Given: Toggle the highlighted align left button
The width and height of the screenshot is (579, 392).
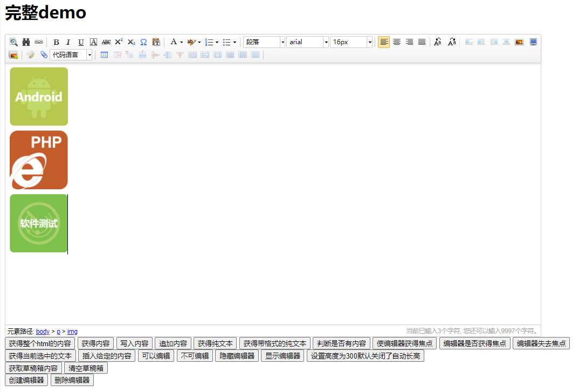Looking at the screenshot, I should [x=384, y=42].
